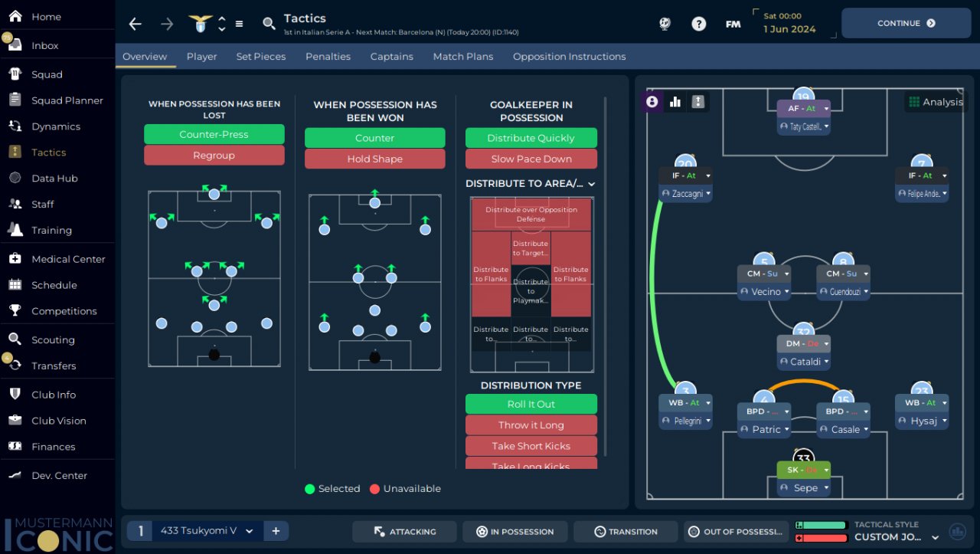Image resolution: width=980 pixels, height=554 pixels.
Task: Open the Training cone icon
Action: [15, 230]
